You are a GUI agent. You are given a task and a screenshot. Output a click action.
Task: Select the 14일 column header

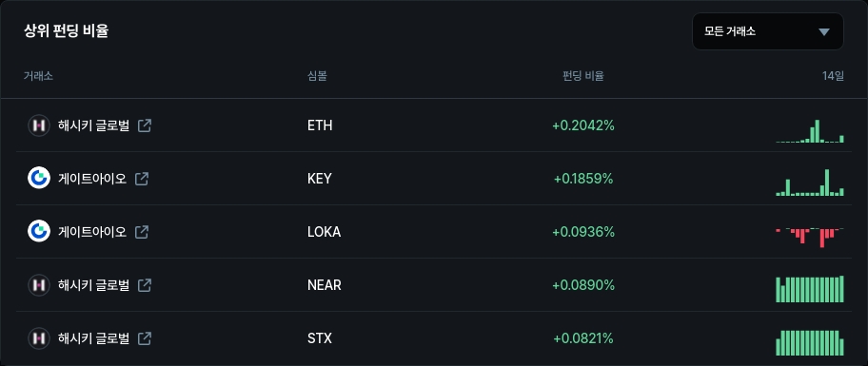point(833,76)
